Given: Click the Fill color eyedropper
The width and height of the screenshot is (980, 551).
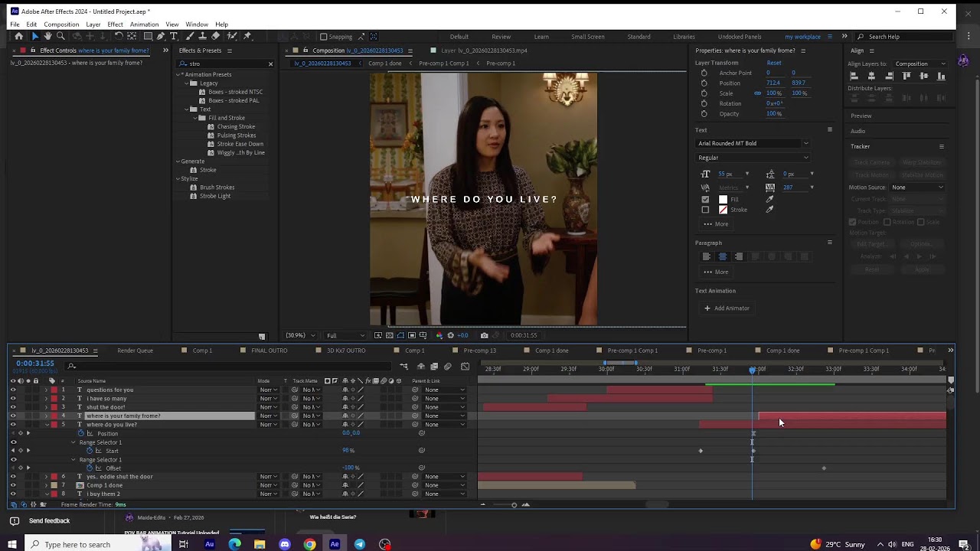Looking at the screenshot, I should click(x=770, y=199).
